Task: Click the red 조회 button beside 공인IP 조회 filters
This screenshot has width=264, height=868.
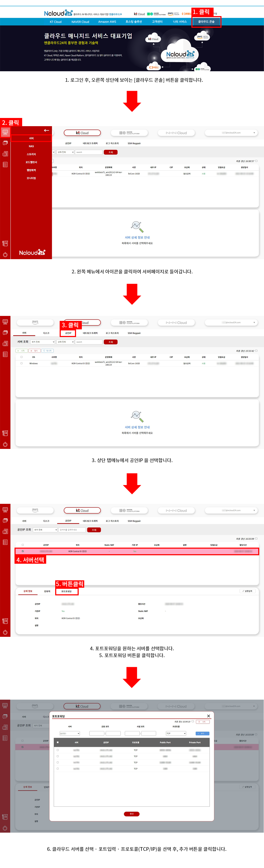Action: [x=94, y=530]
